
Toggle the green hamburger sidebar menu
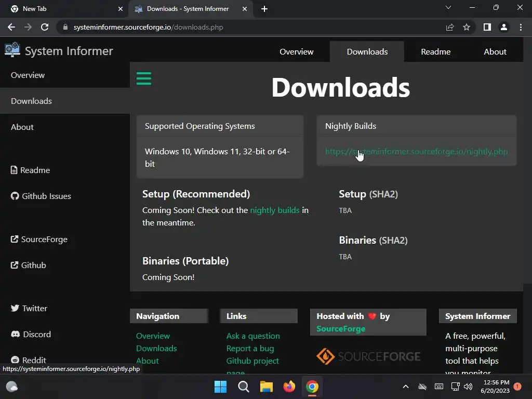[144, 78]
